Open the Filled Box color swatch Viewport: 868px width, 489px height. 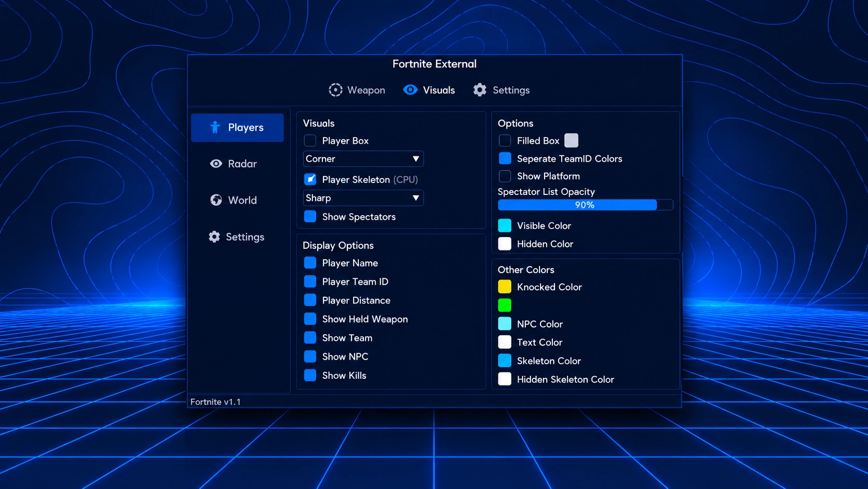point(571,140)
